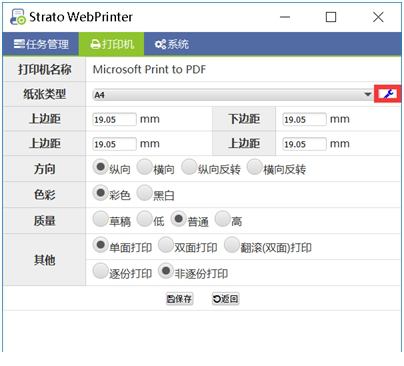Click the first 上边距 input field
404x366 pixels.
tap(114, 119)
